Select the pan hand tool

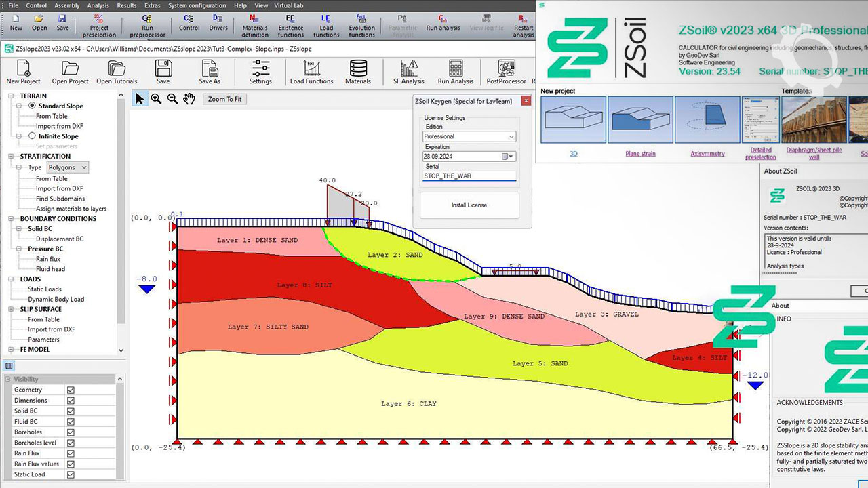click(189, 99)
